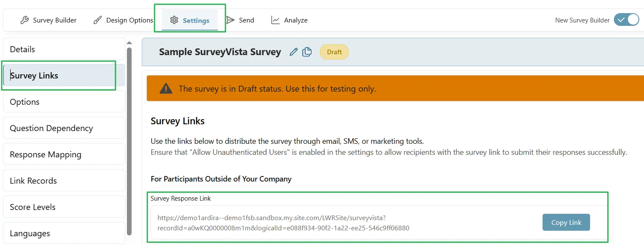Image resolution: width=644 pixels, height=246 pixels.
Task: Edit the survey title with the pencil icon
Action: 293,51
